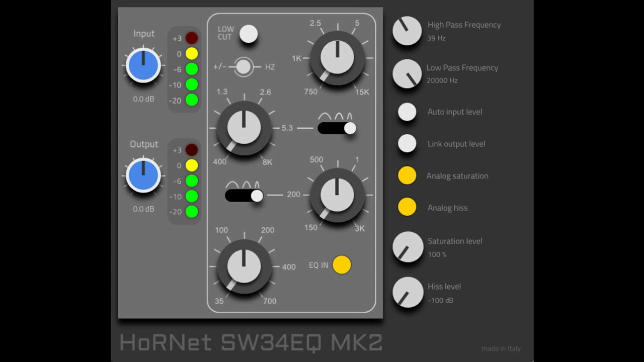Toggle the EQ IN switch
Image resolution: width=644 pixels, height=362 pixels.
[342, 264]
